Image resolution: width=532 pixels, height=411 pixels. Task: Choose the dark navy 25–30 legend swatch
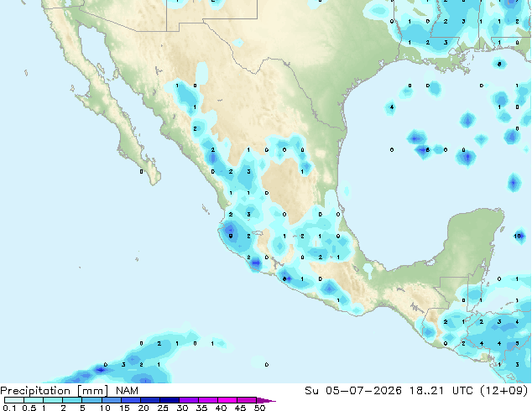(x=170, y=400)
